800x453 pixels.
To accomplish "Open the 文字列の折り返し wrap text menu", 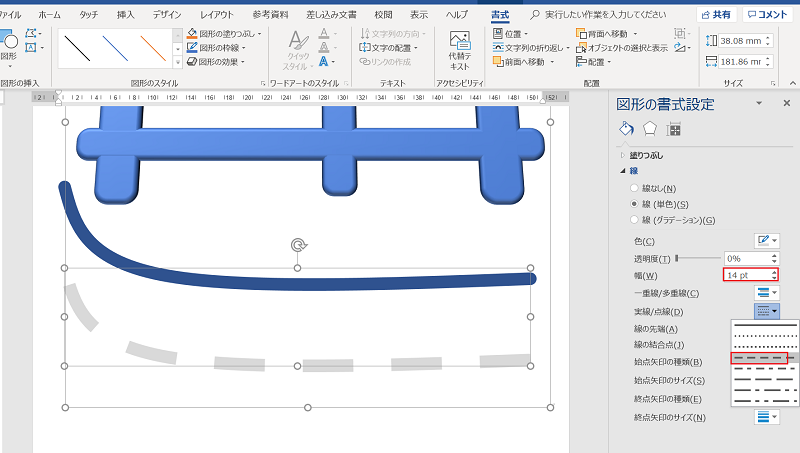I will tap(531, 47).
